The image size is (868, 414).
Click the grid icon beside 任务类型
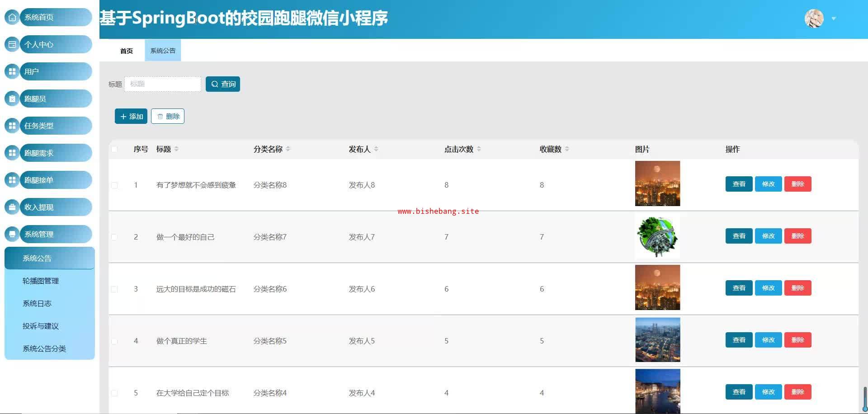(x=12, y=126)
